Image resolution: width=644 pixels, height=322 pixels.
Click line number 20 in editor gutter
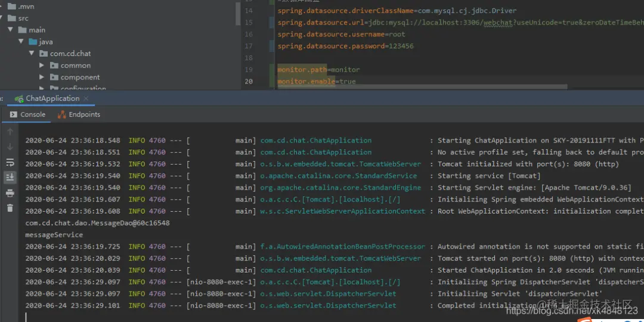pos(249,81)
